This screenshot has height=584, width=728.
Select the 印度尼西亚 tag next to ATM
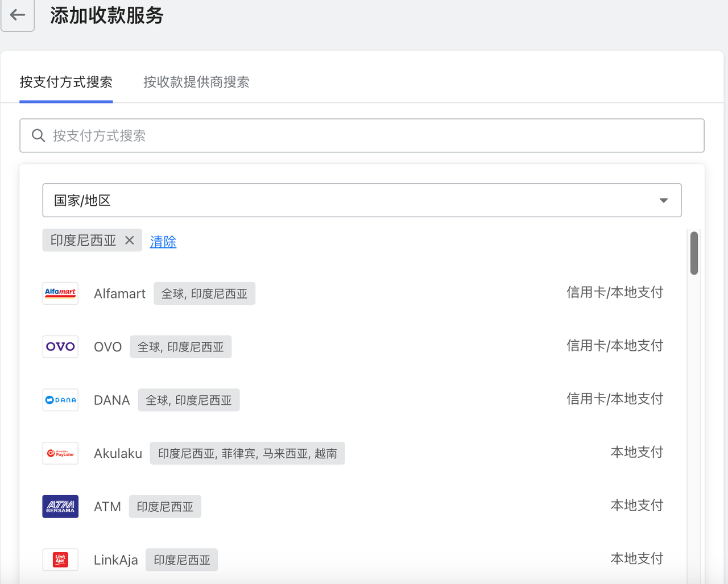pyautogui.click(x=165, y=506)
